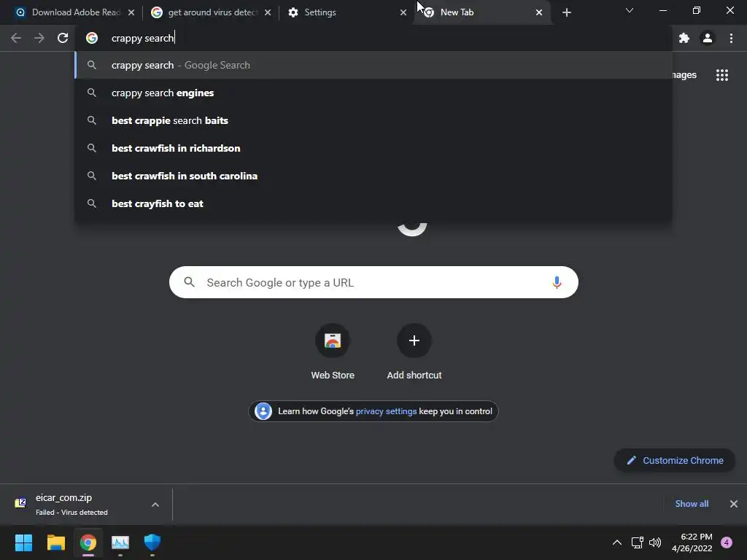Open the notification badge showing 4
The height and width of the screenshot is (560, 747).
[727, 542]
